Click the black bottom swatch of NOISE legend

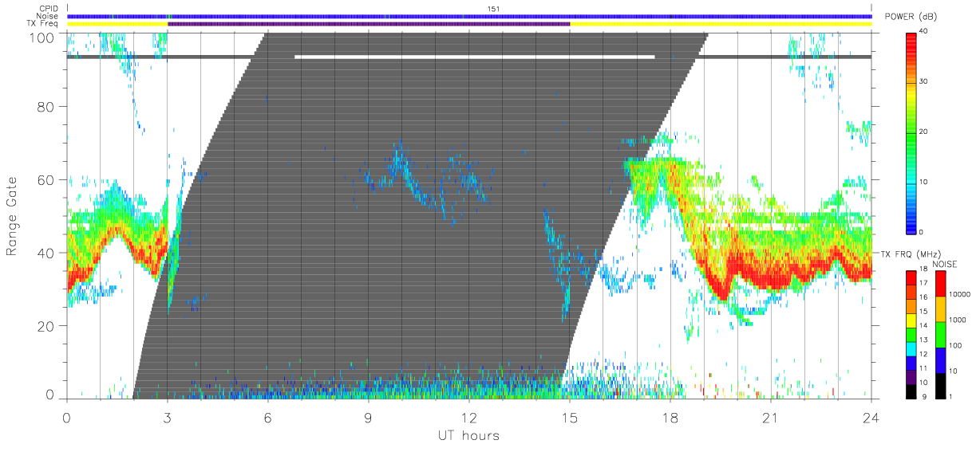[x=939, y=385]
